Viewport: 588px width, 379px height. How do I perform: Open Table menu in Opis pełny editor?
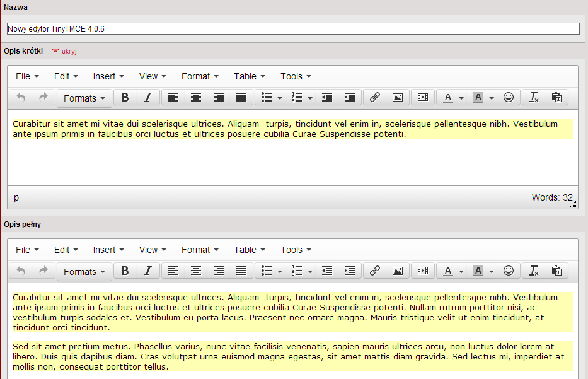250,250
